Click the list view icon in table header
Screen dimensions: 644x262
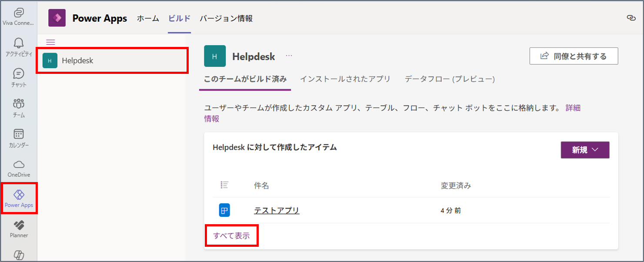(224, 185)
